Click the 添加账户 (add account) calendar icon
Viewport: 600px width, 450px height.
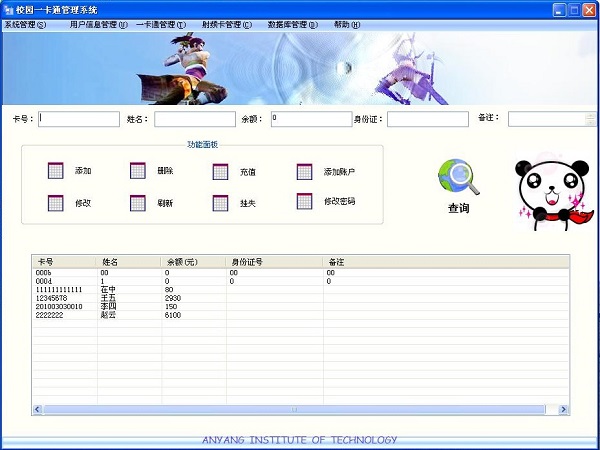point(304,172)
